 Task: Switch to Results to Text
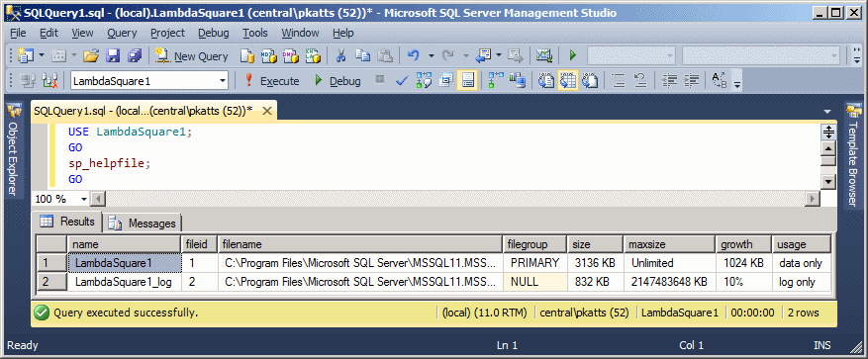click(547, 81)
